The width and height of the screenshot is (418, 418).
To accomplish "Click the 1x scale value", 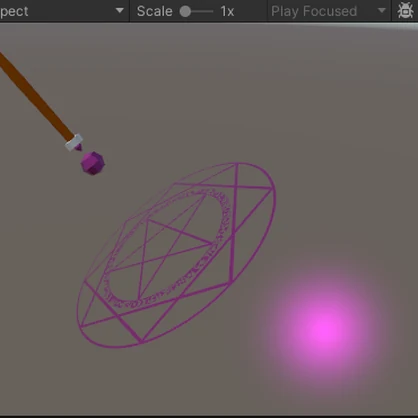I will [x=227, y=11].
